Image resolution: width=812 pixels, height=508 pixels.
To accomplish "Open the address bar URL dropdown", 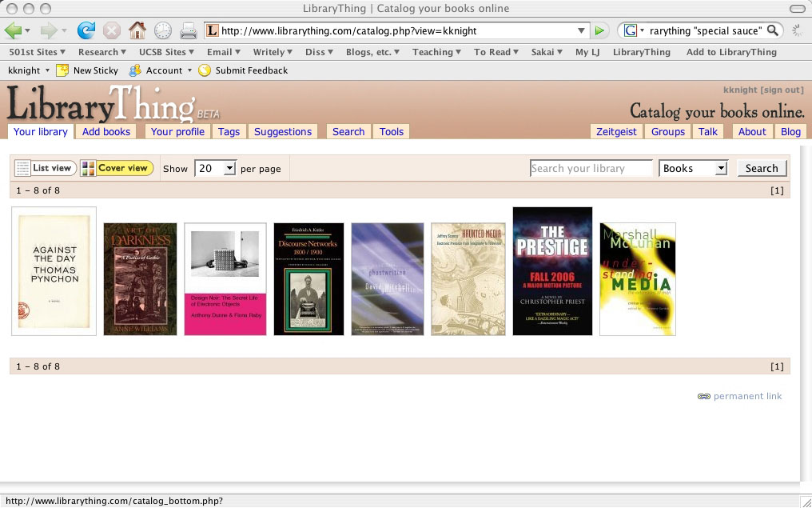I will [582, 30].
